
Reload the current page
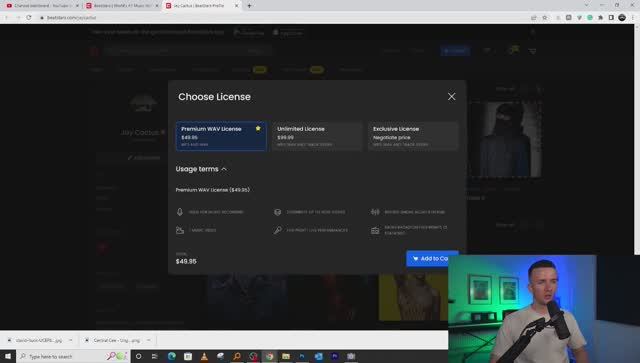click(x=29, y=18)
